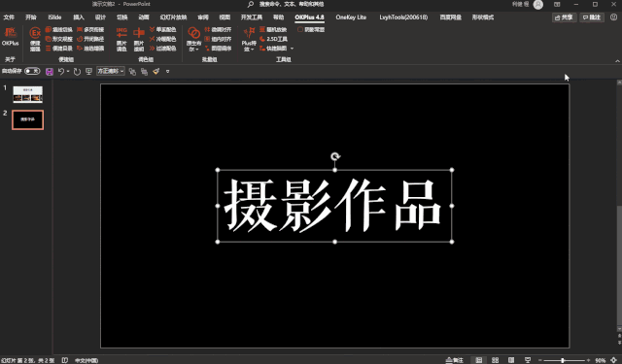The height and width of the screenshot is (364, 622).
Task: Open the search box magnifier in title bar
Action: click(x=251, y=4)
